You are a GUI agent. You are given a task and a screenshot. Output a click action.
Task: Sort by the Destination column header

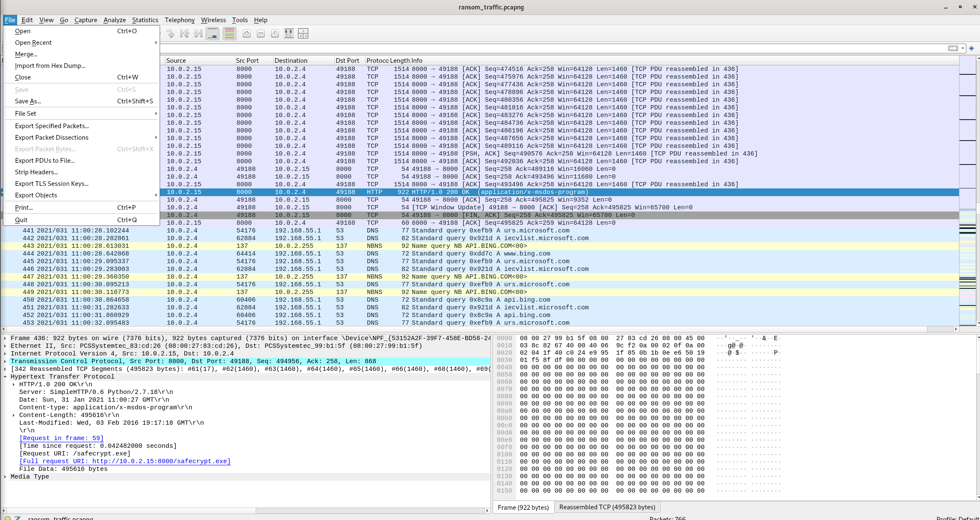coord(304,61)
